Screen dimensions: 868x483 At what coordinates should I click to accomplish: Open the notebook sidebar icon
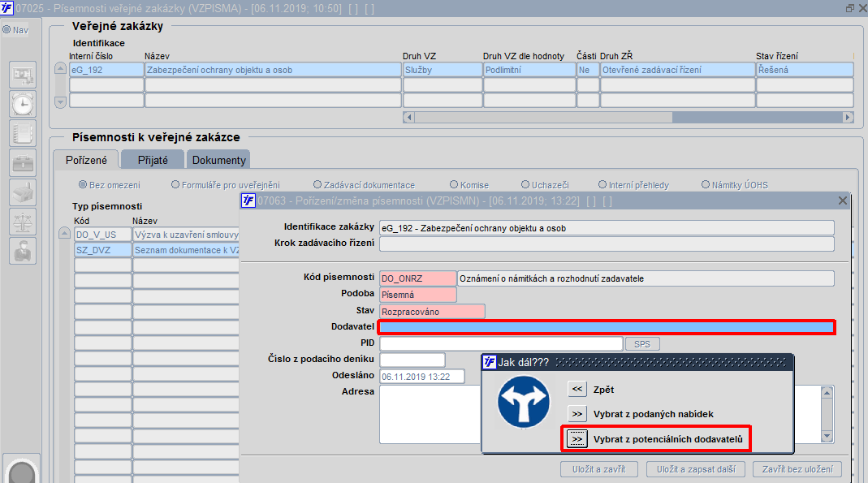[23, 133]
